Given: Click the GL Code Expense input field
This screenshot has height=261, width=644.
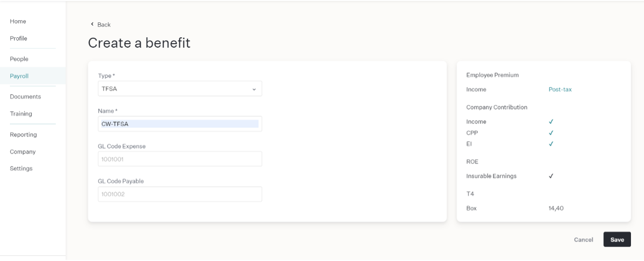Looking at the screenshot, I should click(x=180, y=159).
